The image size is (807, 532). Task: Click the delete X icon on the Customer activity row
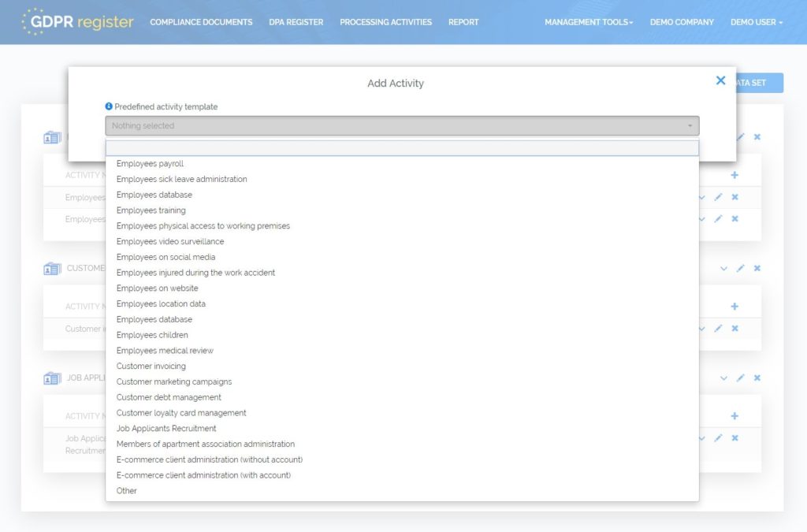tap(734, 329)
